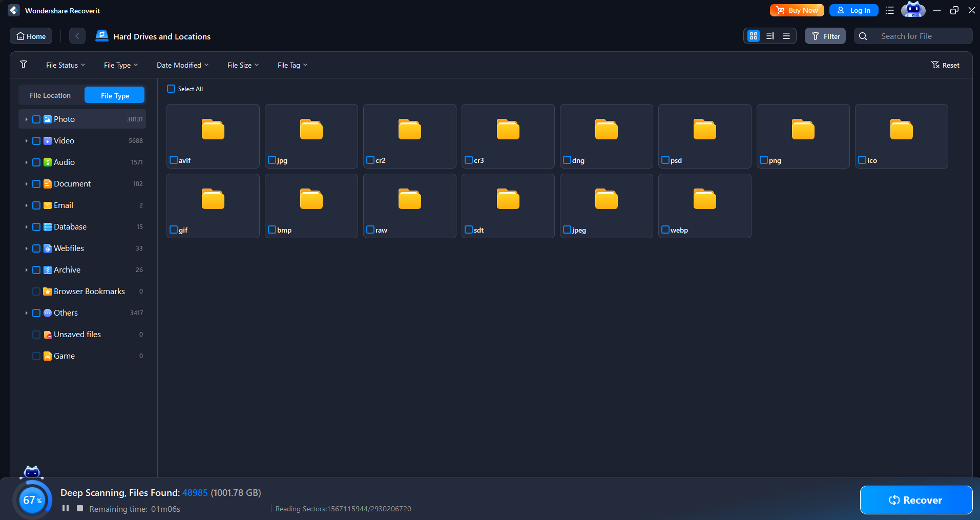The width and height of the screenshot is (980, 520).
Task: Select the File Type tab
Action: point(114,95)
